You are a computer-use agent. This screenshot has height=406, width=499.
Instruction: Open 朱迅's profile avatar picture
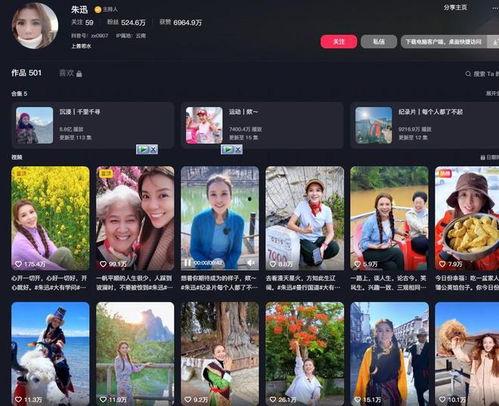(x=35, y=26)
